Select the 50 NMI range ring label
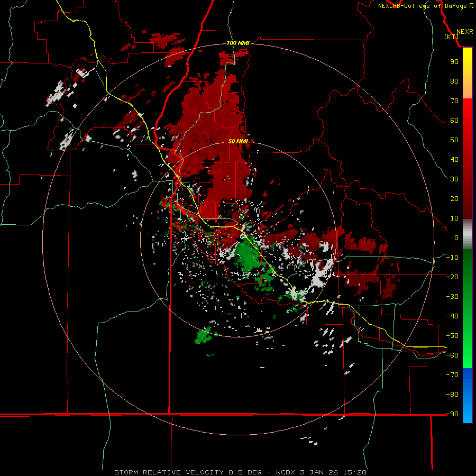This screenshot has height=476, width=476. [238, 141]
